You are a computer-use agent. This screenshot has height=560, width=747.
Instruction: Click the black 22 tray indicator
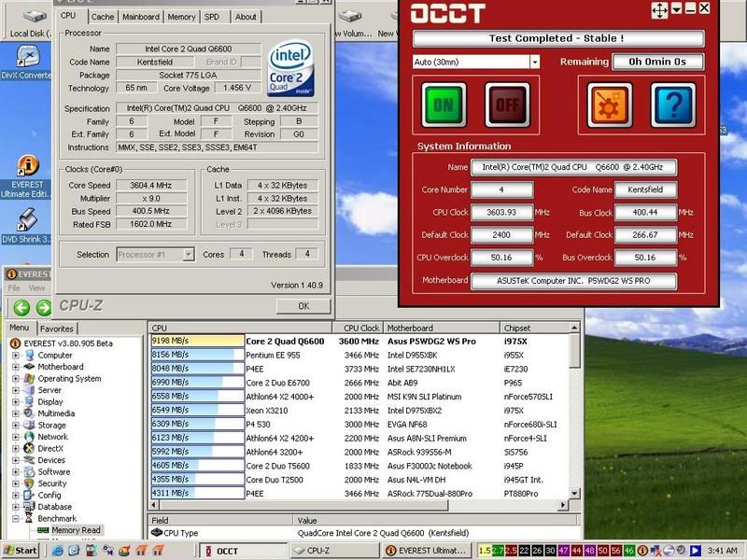[524, 551]
